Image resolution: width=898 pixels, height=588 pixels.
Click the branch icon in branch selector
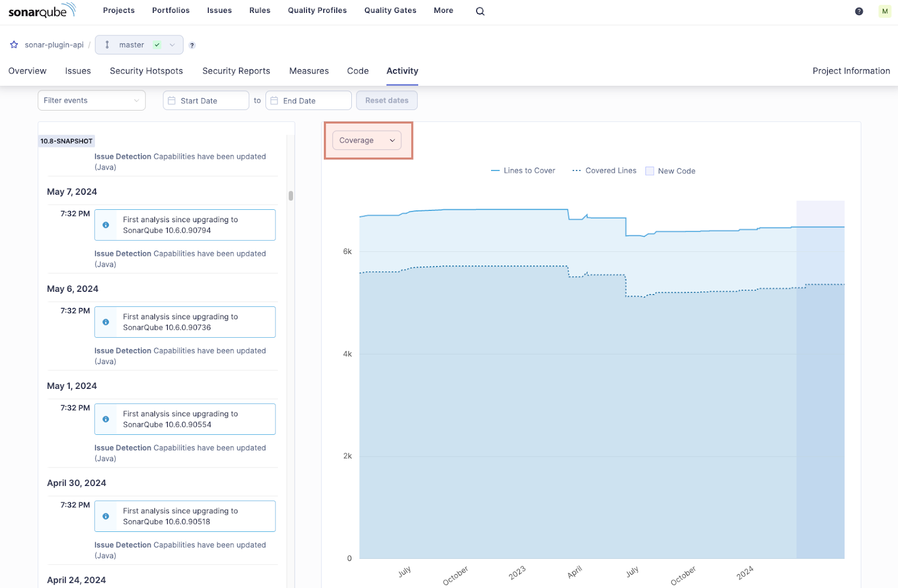[x=107, y=44]
